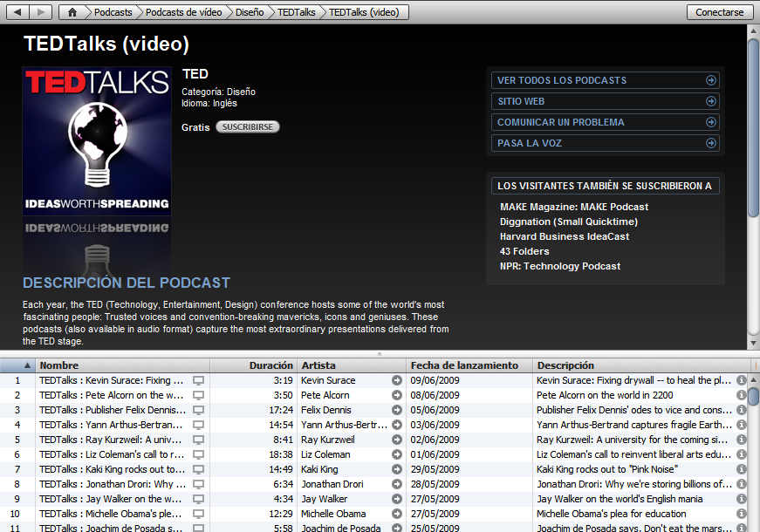The height and width of the screenshot is (532, 760).
Task: Sort the list by Descripción column
Action: click(643, 365)
